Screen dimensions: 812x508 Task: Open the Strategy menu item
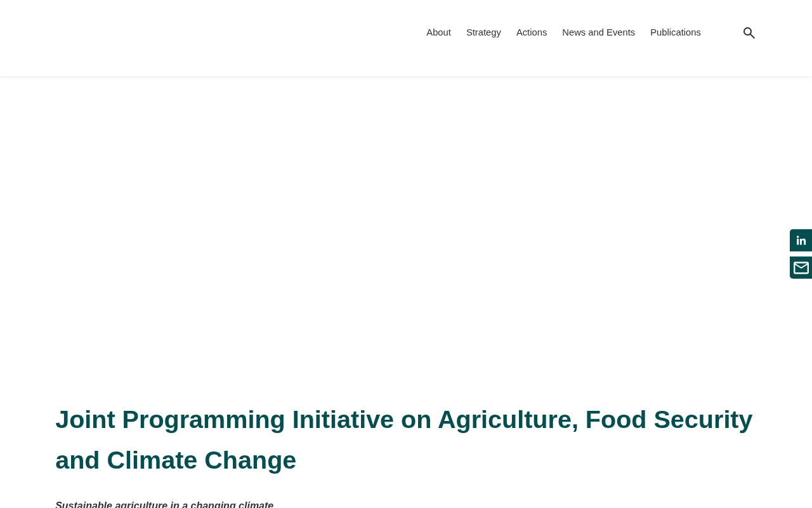(483, 32)
